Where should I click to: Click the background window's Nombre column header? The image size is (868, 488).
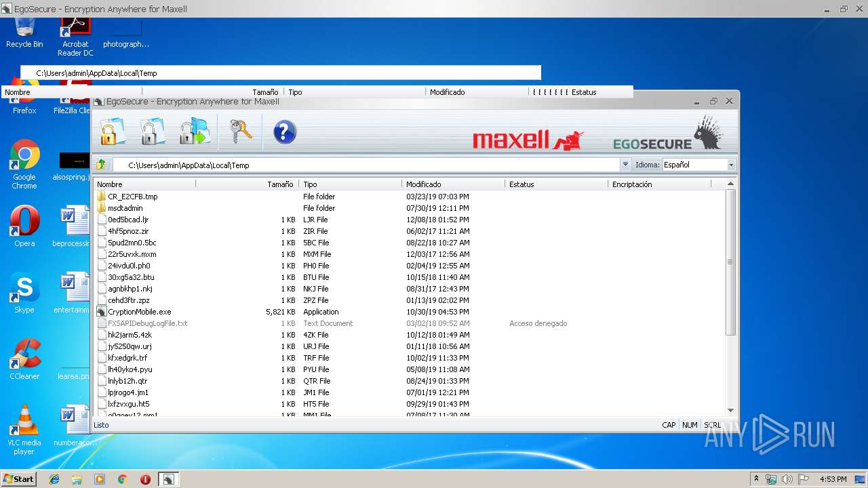(71, 92)
